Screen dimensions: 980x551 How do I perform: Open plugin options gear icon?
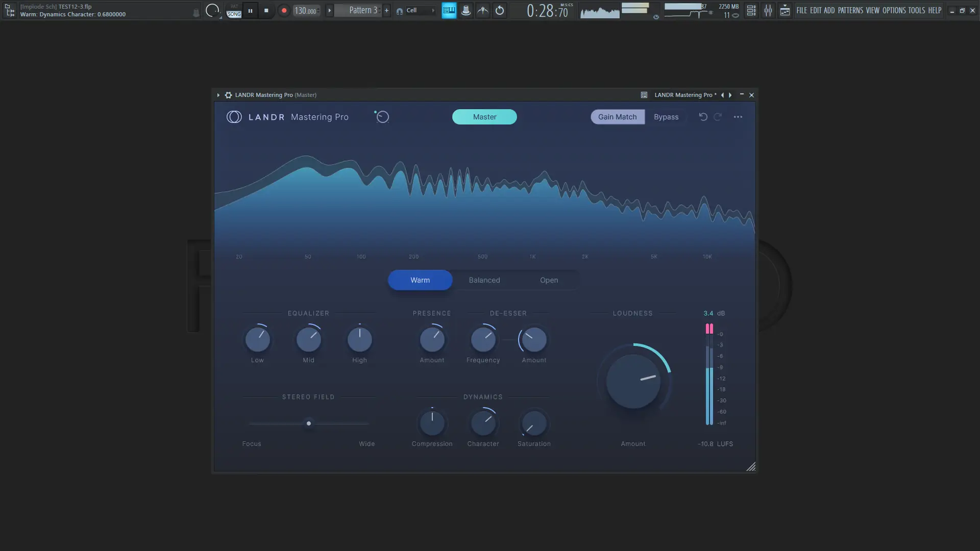tap(228, 95)
